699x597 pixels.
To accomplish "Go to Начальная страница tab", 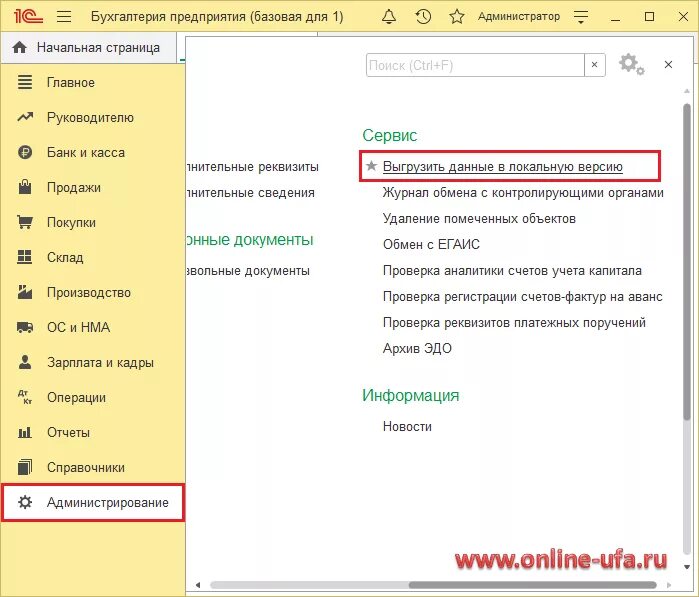I will pos(89,47).
